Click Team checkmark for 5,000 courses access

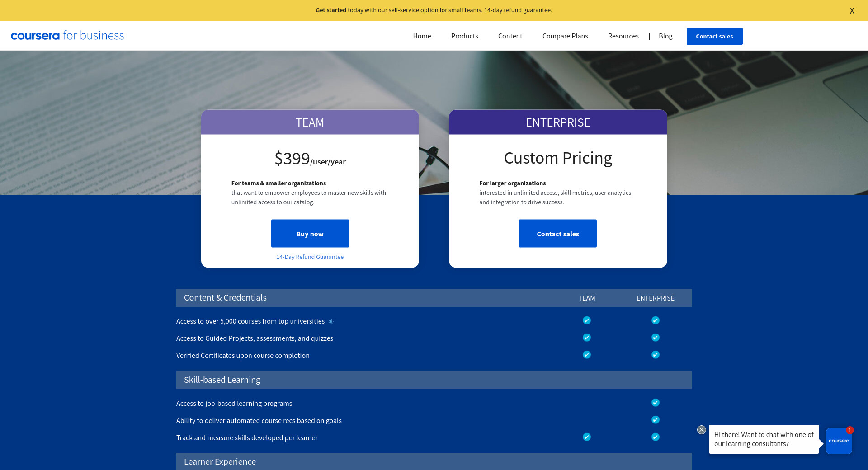point(587,320)
